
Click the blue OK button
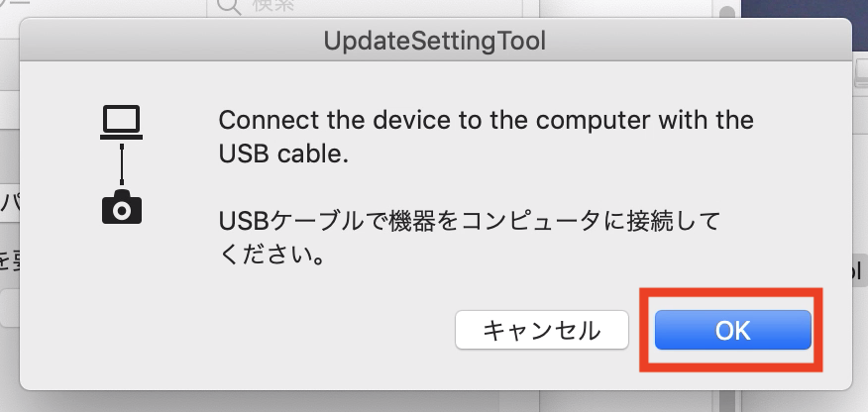pos(733,330)
